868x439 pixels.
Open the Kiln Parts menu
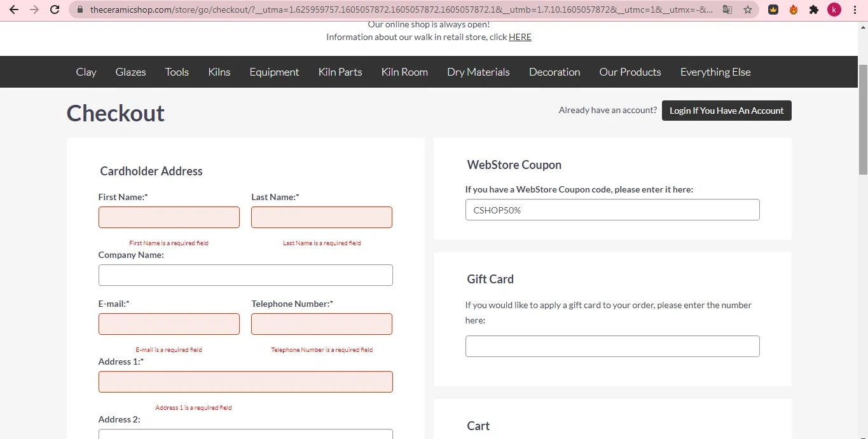coord(340,72)
